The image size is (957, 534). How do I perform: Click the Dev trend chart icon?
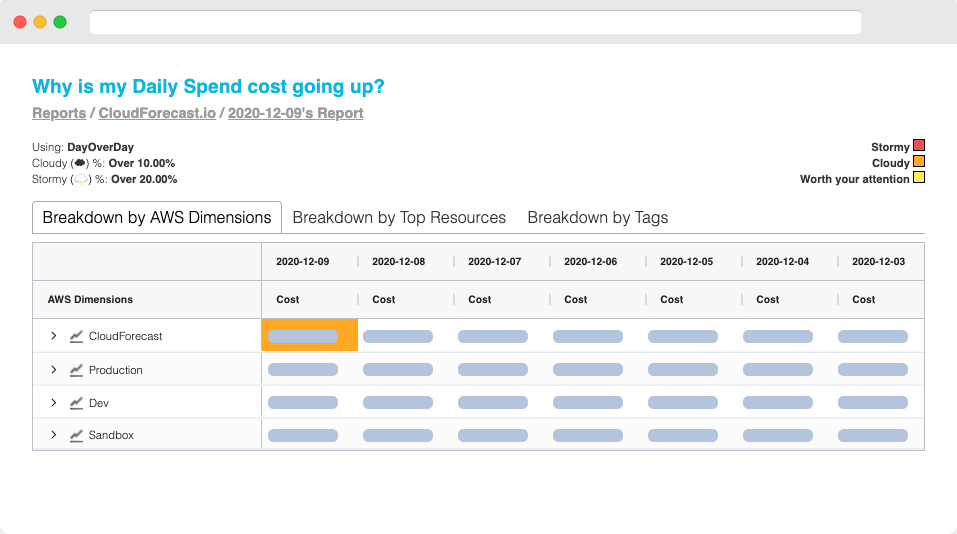click(76, 403)
